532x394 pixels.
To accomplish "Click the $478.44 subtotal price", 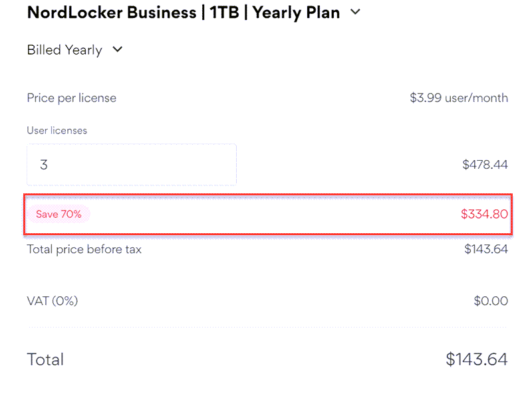I will point(485,164).
